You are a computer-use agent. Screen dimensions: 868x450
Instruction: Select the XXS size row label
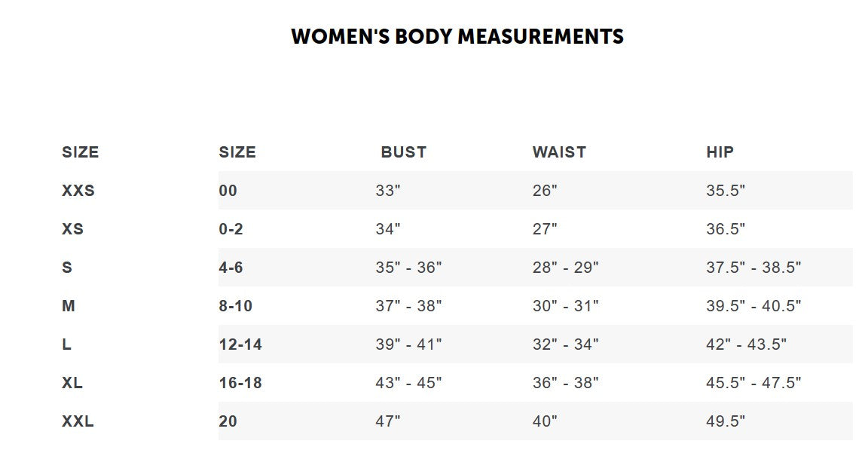78,191
